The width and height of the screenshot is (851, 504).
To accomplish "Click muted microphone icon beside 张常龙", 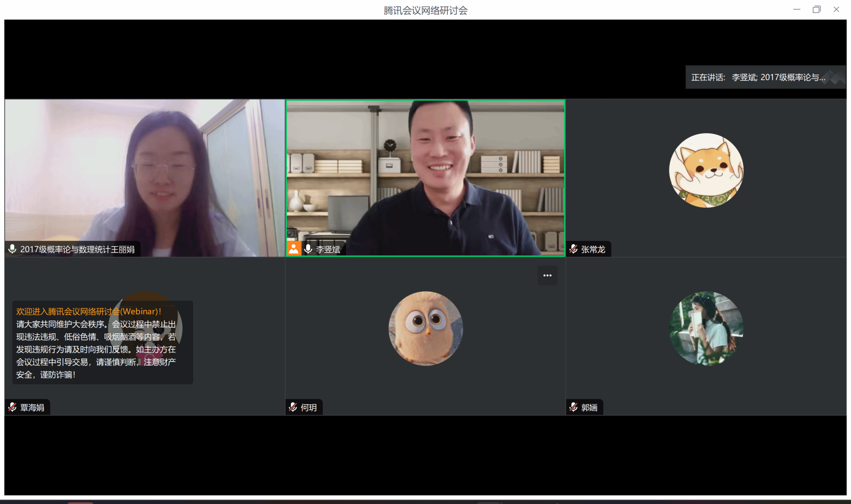I will (x=573, y=249).
